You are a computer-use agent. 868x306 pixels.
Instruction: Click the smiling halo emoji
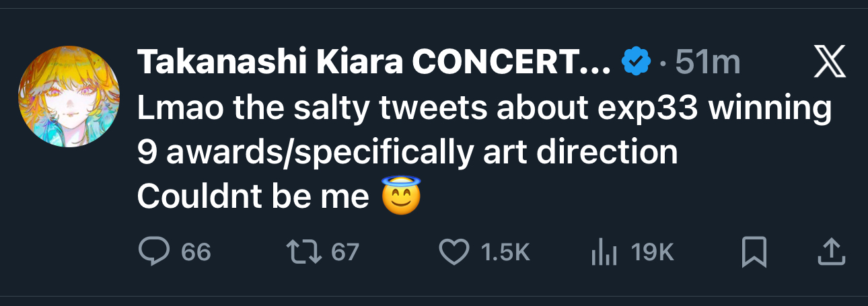[401, 196]
